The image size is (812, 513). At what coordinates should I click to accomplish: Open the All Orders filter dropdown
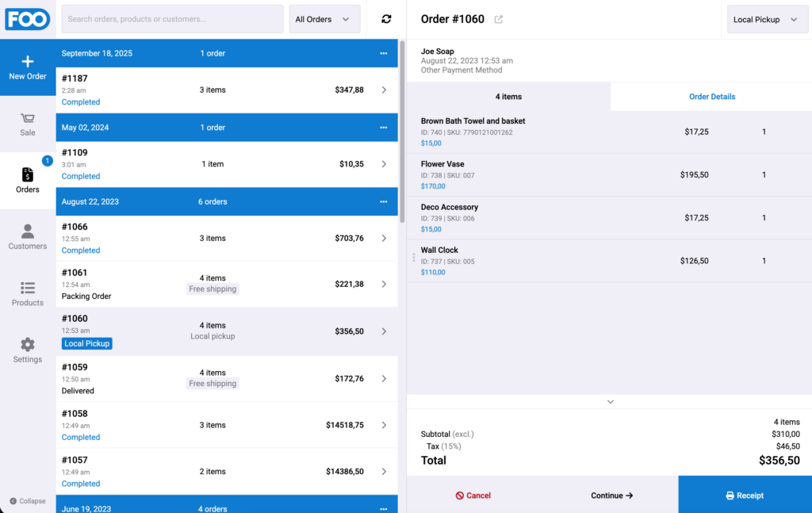tap(324, 19)
